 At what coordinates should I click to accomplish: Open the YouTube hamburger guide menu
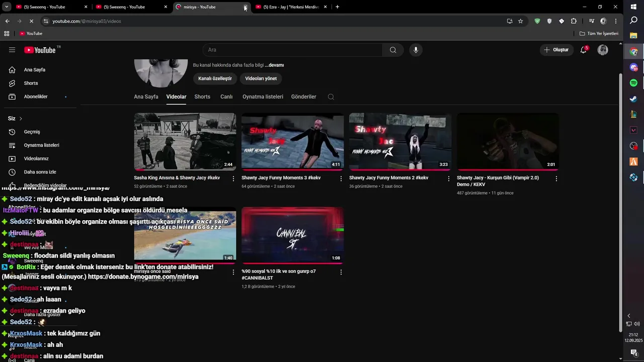pyautogui.click(x=12, y=50)
